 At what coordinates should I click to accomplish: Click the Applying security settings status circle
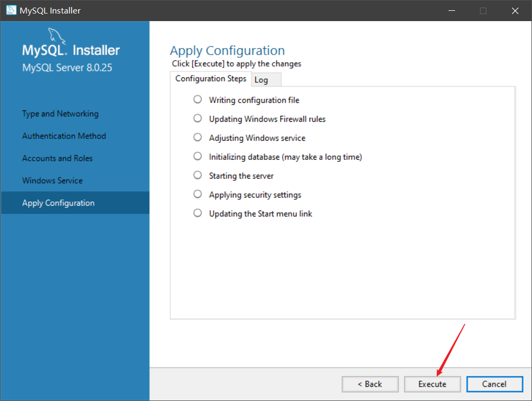pyautogui.click(x=197, y=194)
